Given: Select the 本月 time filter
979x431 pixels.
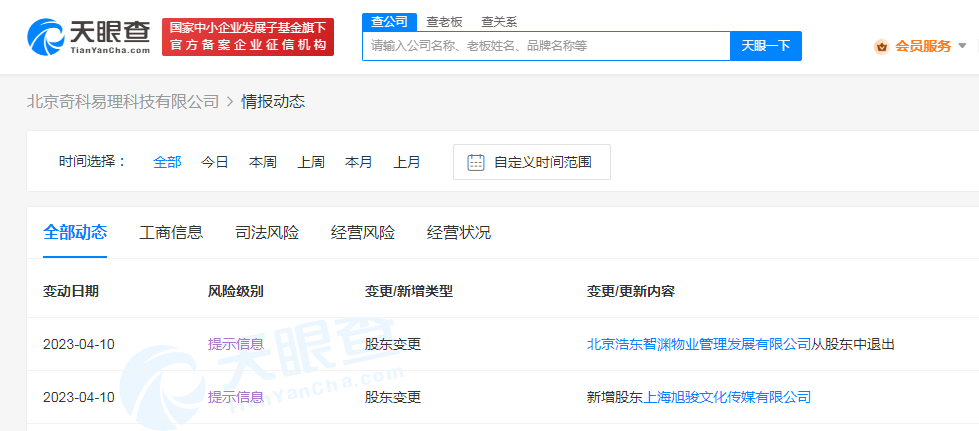Looking at the screenshot, I should 358,162.
